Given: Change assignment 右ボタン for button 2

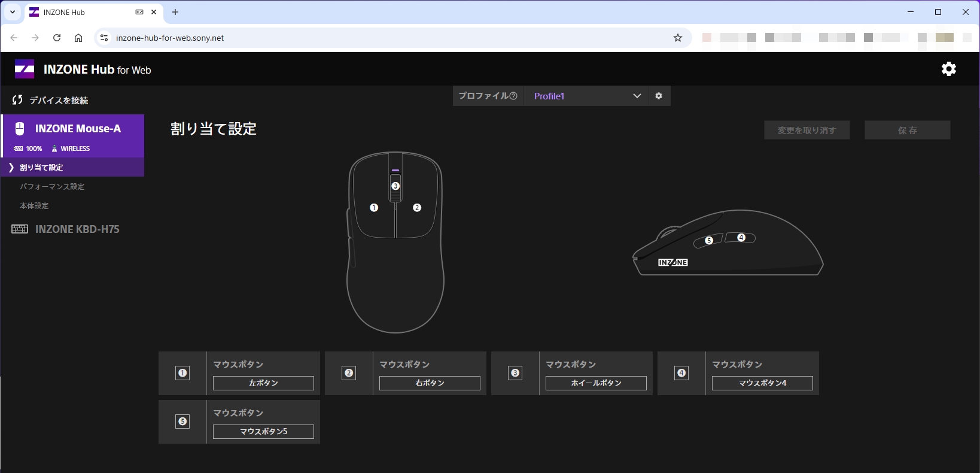Looking at the screenshot, I should [x=430, y=383].
